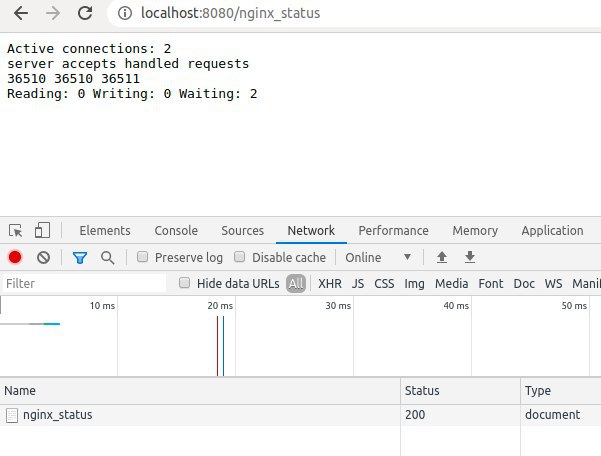Enable the Preserve log checkbox

(143, 257)
